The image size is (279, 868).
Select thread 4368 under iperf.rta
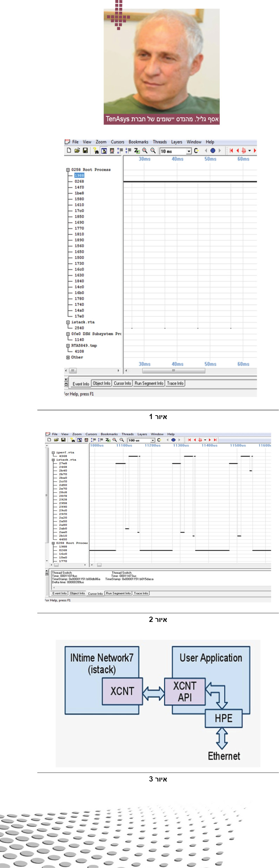coord(63,456)
